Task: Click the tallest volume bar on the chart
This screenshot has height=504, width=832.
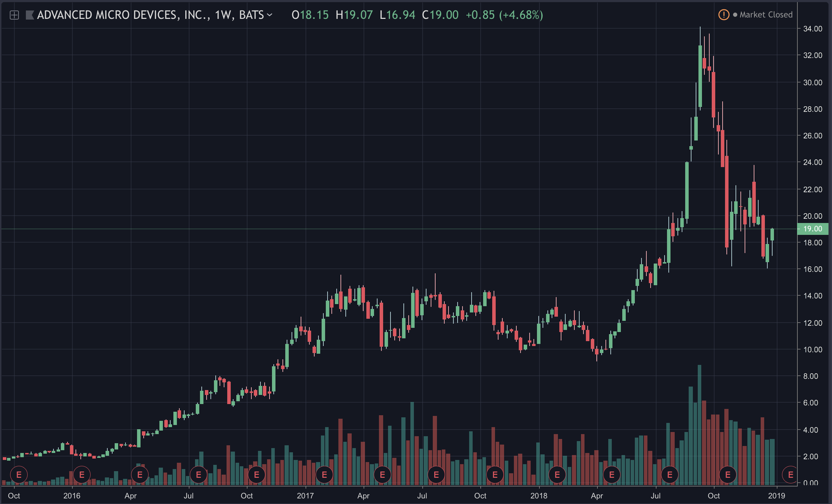Action: click(x=700, y=425)
